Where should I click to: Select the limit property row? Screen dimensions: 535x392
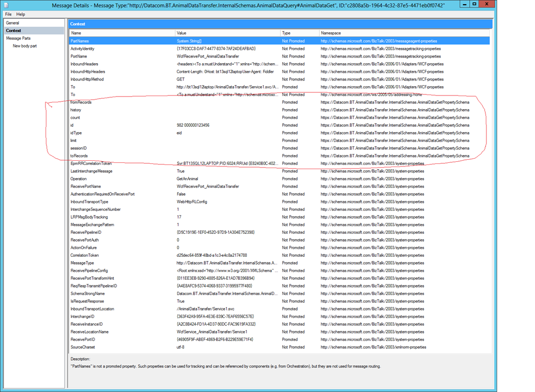(x=280, y=140)
